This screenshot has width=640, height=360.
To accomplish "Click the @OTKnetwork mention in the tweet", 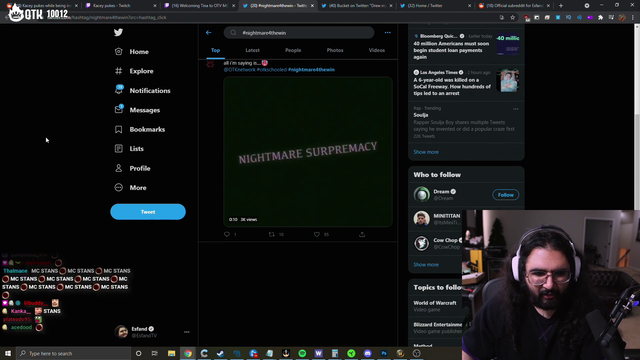I will (x=239, y=70).
